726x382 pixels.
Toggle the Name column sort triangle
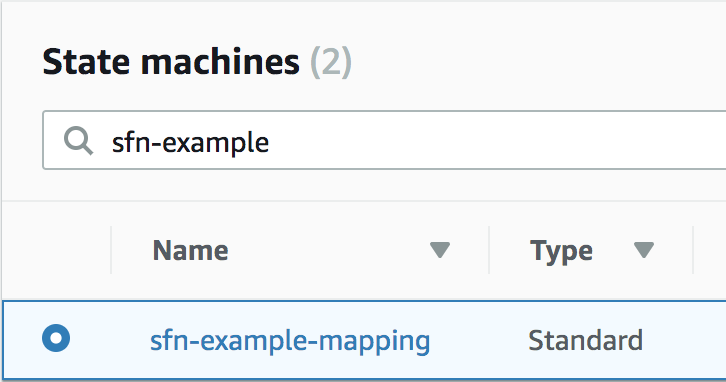440,250
